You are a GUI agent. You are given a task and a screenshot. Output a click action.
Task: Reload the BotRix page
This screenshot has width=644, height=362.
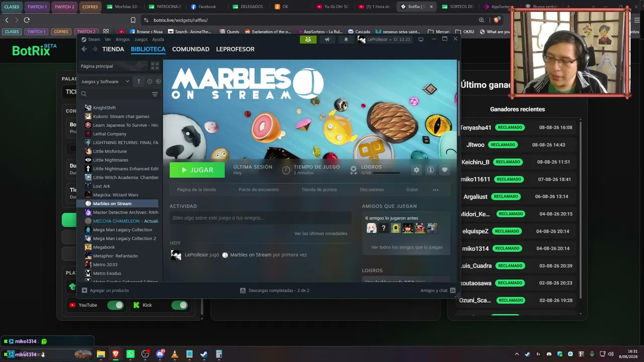tap(27, 20)
